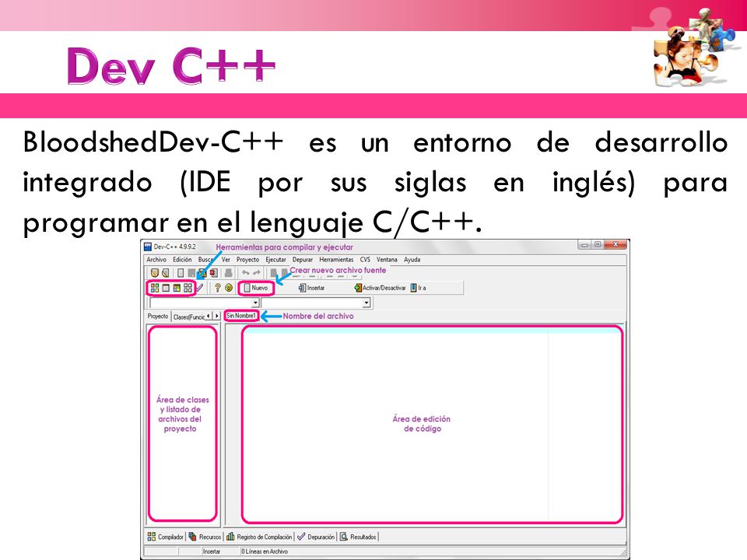Click the grayed Save icon in top toolbar
This screenshot has height=560, width=747.
(191, 273)
